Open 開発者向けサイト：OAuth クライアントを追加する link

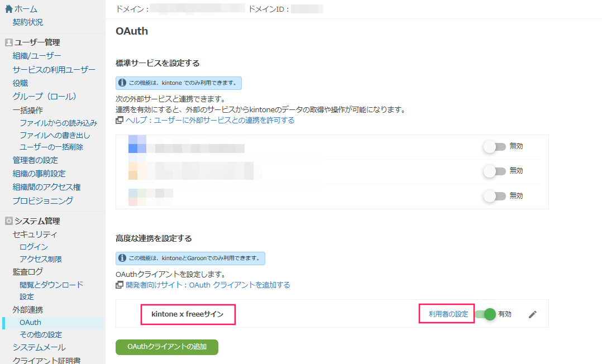[208, 285]
